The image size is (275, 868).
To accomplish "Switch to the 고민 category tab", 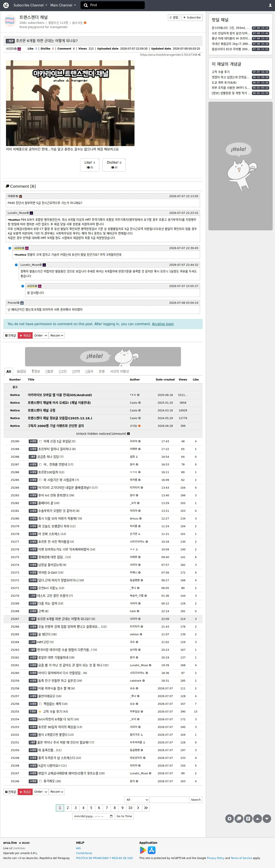I will [x=63, y=372].
